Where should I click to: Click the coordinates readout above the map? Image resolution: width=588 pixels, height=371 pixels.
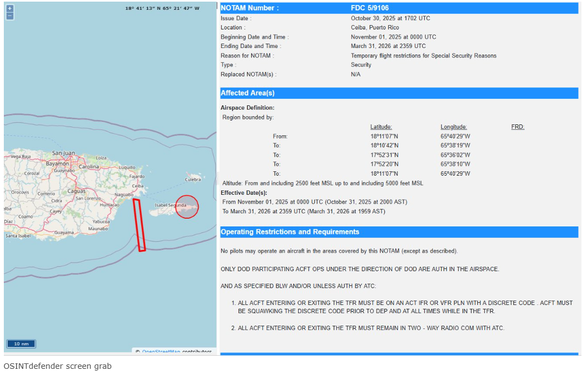(x=162, y=9)
